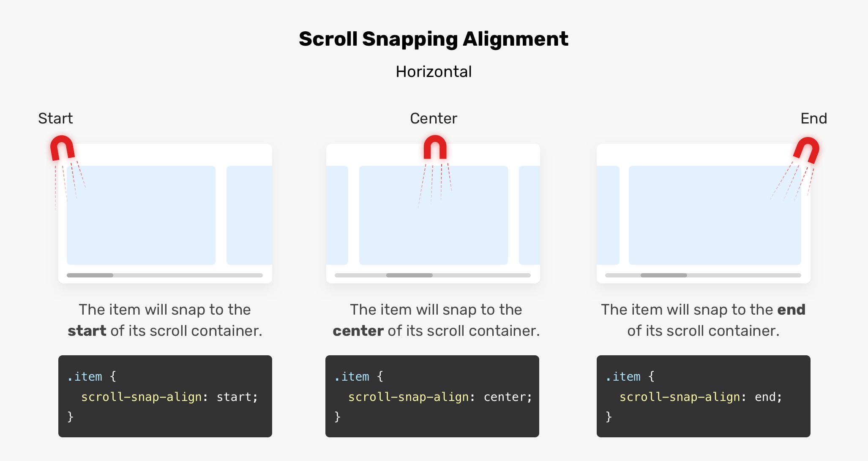Click the tilted magnet icon under End
The image size is (868, 461).
point(806,150)
